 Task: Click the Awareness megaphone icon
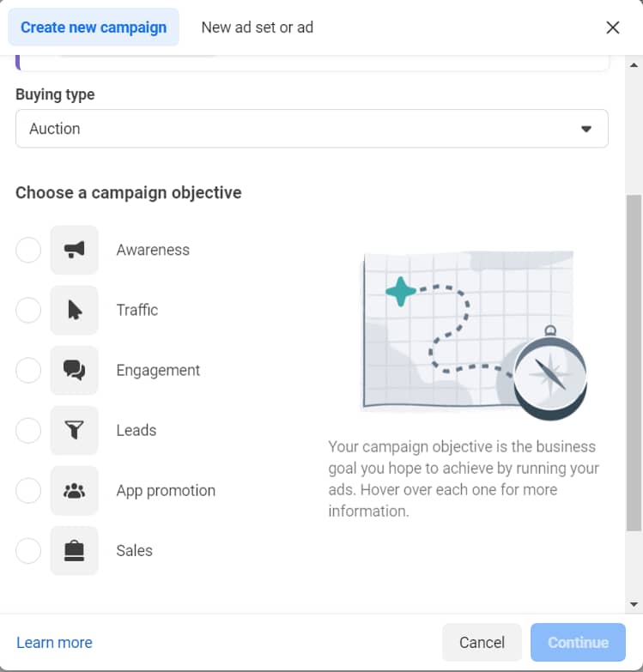click(x=74, y=250)
